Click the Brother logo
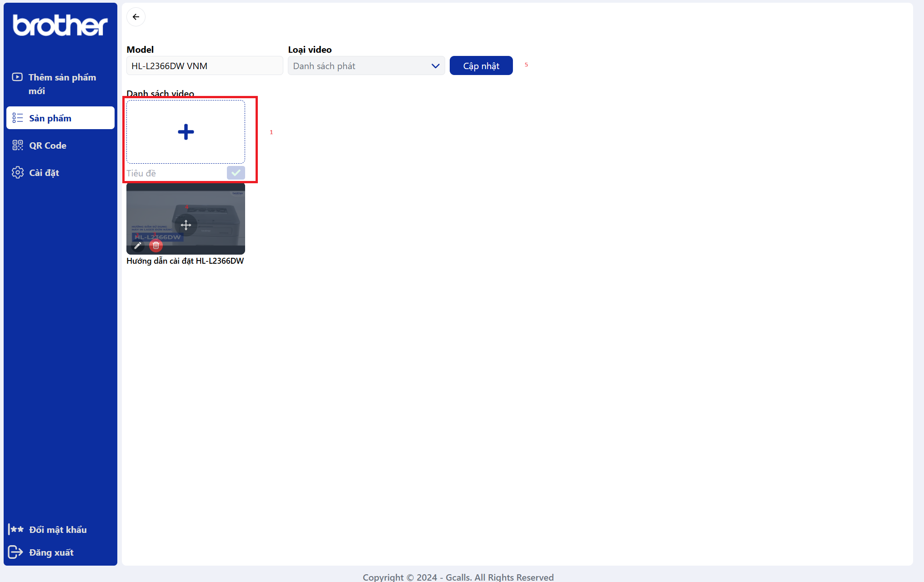This screenshot has width=924, height=582. (60, 25)
